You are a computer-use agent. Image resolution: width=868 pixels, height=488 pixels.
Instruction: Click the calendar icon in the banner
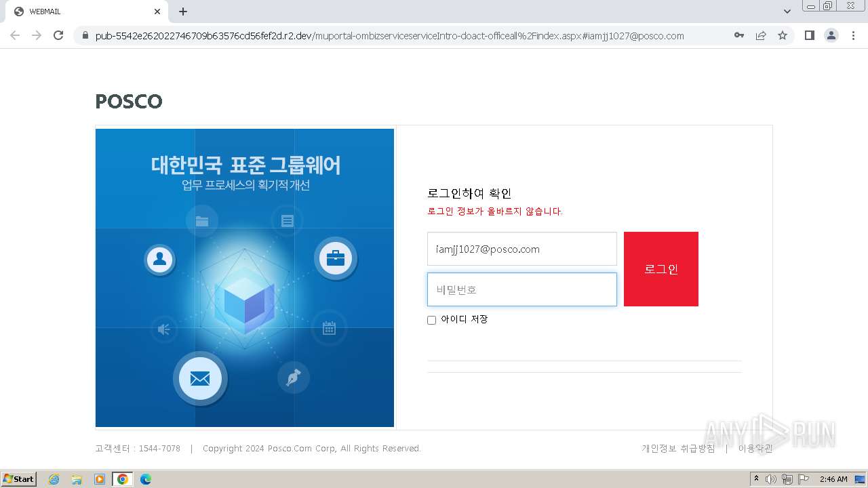point(329,329)
